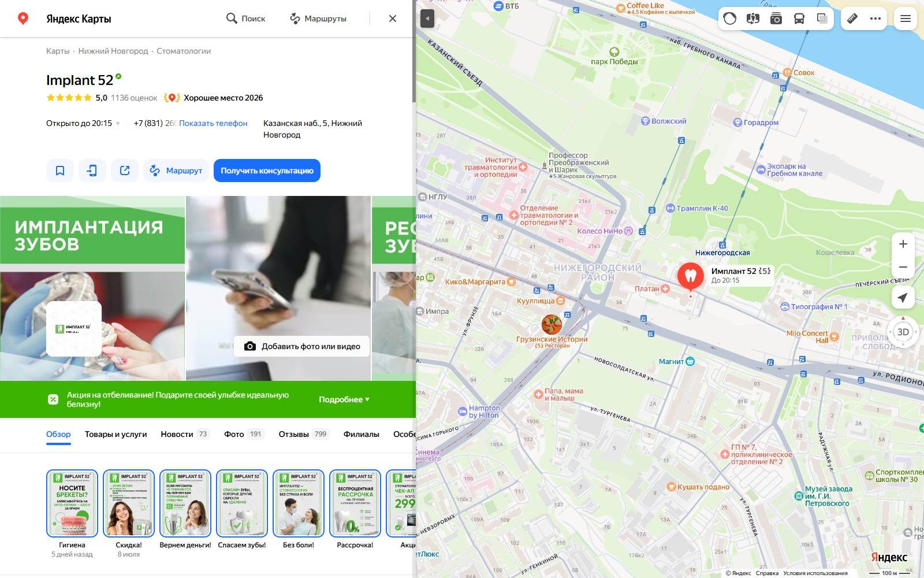924x578 pixels.
Task: Click the Implant 52 logo thumbnail on the photo
Action: [74, 329]
